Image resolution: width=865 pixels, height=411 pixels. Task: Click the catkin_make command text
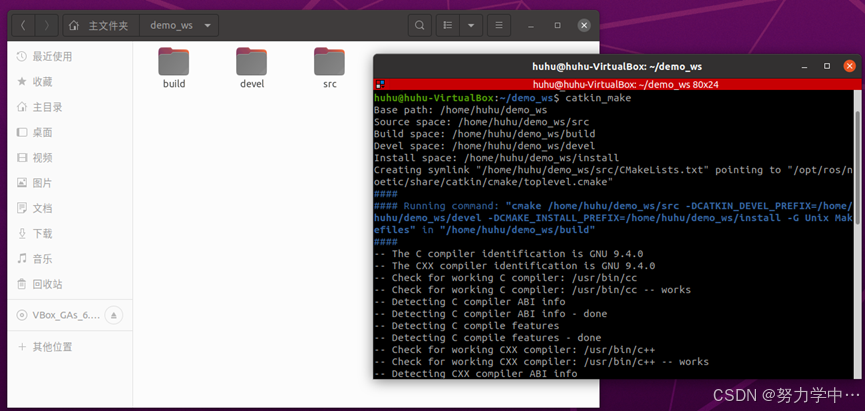click(598, 98)
